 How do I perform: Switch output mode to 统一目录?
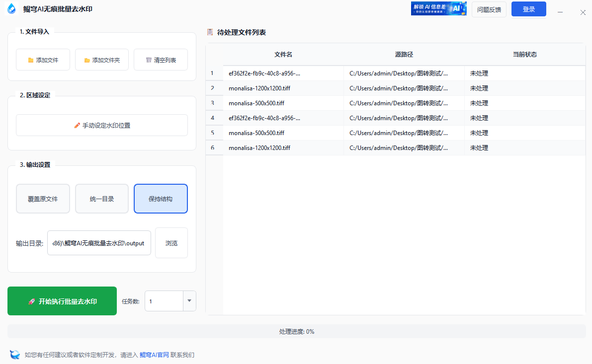pyautogui.click(x=101, y=198)
